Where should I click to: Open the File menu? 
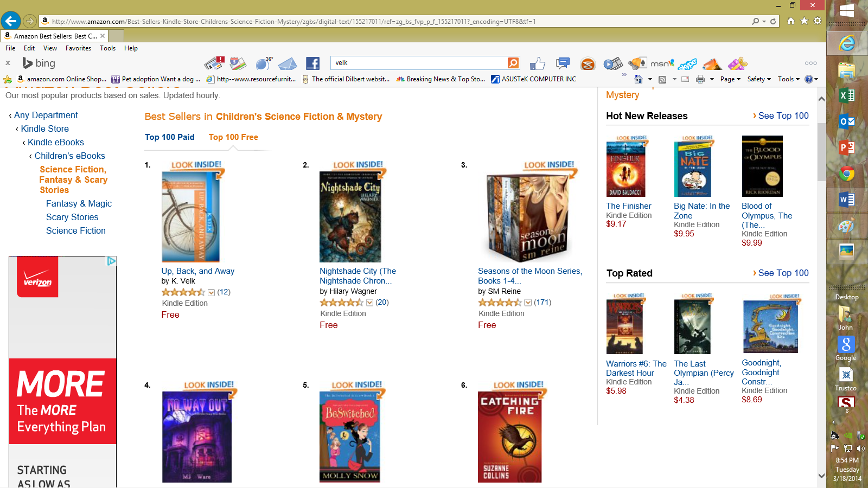click(10, 48)
